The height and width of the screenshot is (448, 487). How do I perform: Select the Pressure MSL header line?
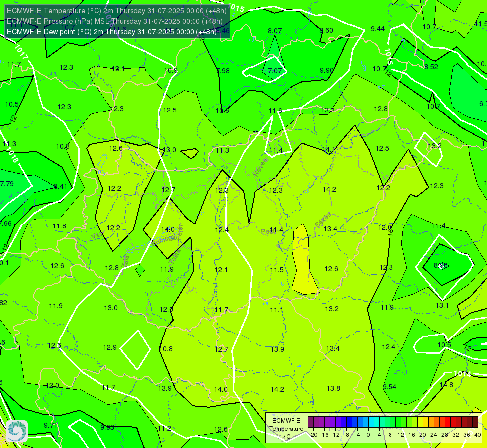(114, 21)
